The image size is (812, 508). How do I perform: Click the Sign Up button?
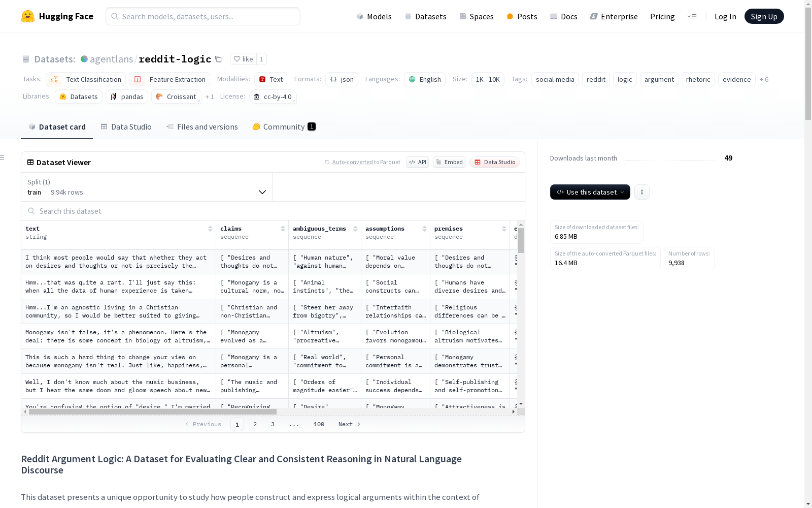coord(764,16)
